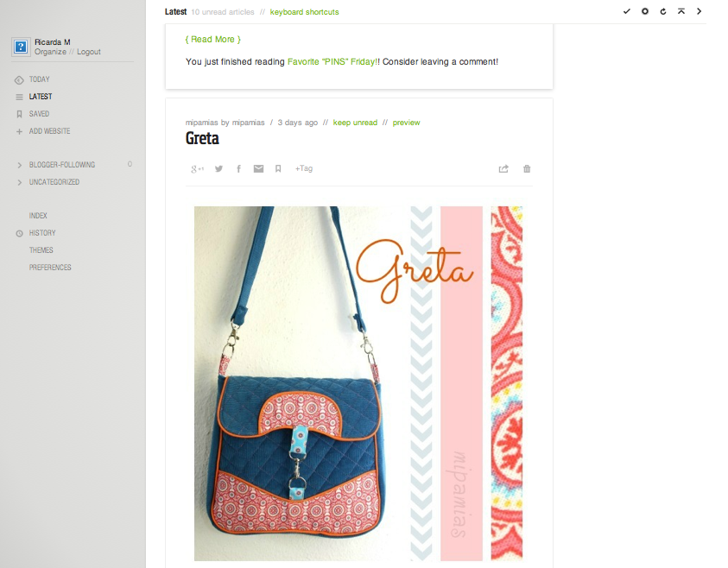Share Greta article on Google Plus
Screen dimensions: 728x568
click(x=197, y=169)
